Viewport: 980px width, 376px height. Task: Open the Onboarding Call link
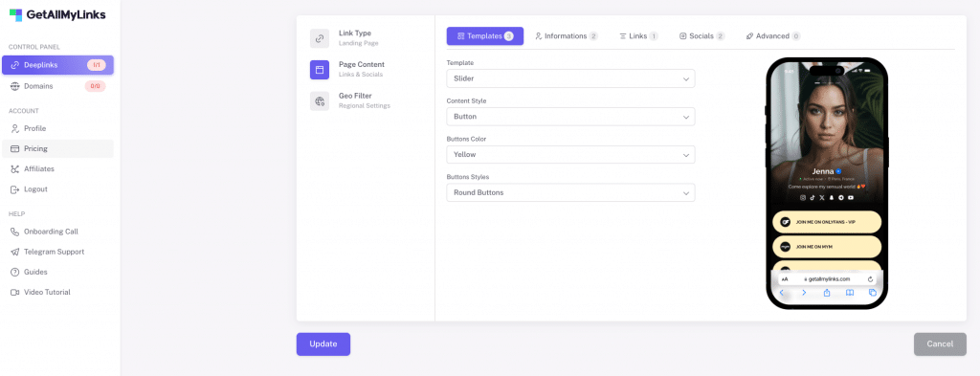pyautogui.click(x=57, y=232)
